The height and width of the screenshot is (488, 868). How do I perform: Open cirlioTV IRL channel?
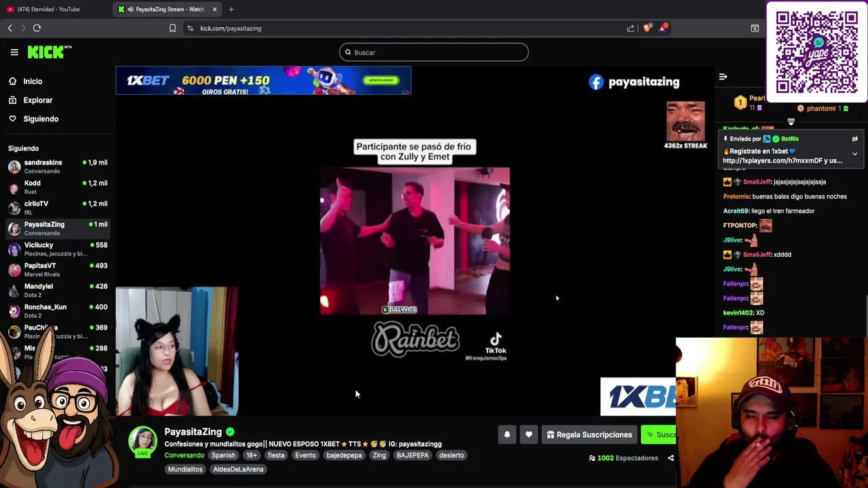click(58, 207)
